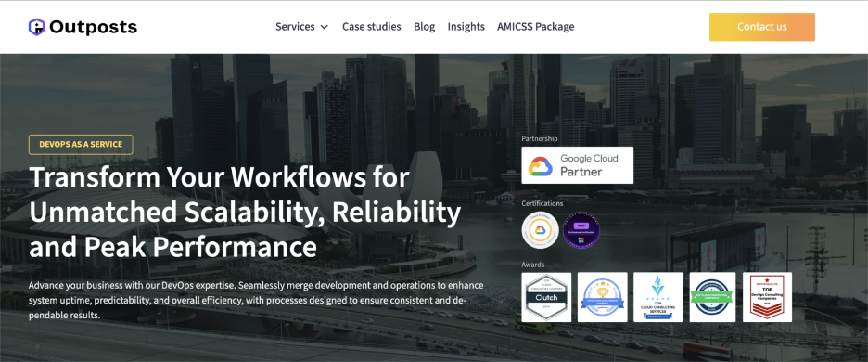This screenshot has height=362, width=868.
Task: Click the DEVOPS AS A SERVICE tag
Action: pyautogui.click(x=81, y=144)
